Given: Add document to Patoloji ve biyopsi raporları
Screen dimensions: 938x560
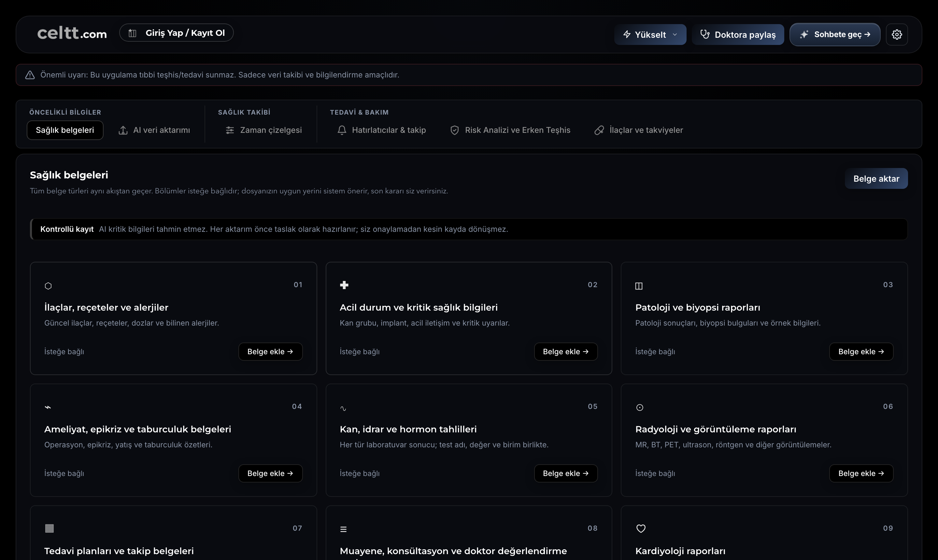Looking at the screenshot, I should click(861, 351).
